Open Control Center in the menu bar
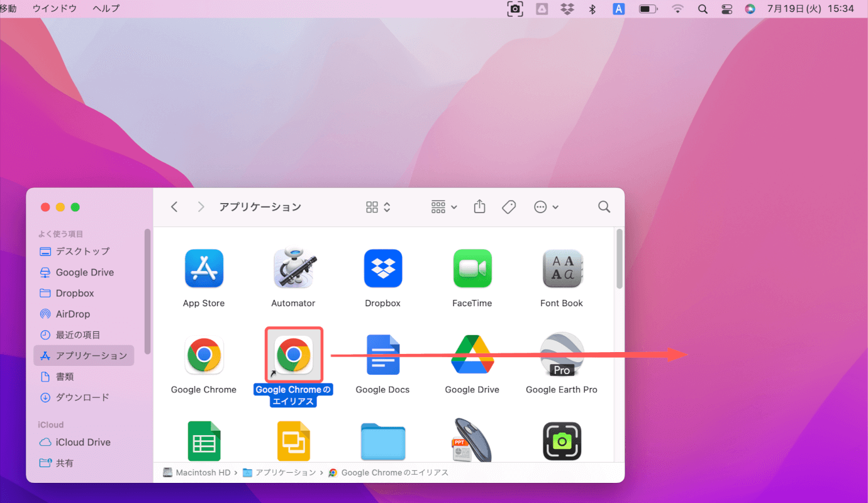 pyautogui.click(x=726, y=9)
